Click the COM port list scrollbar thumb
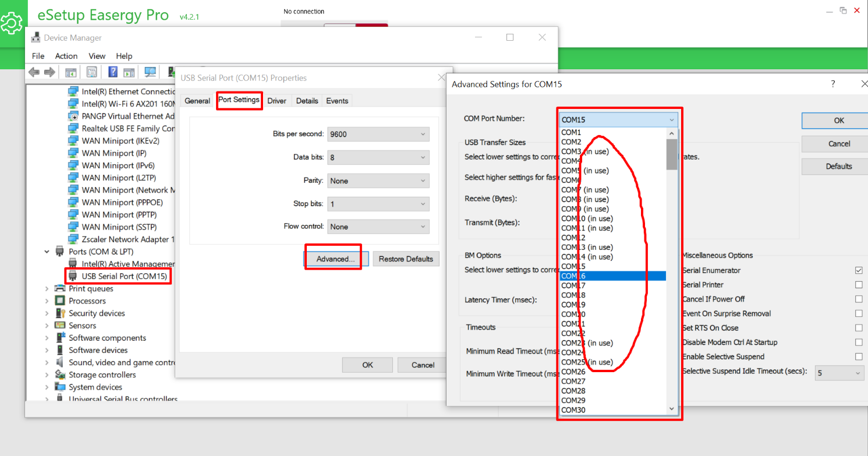868x456 pixels. tap(672, 154)
